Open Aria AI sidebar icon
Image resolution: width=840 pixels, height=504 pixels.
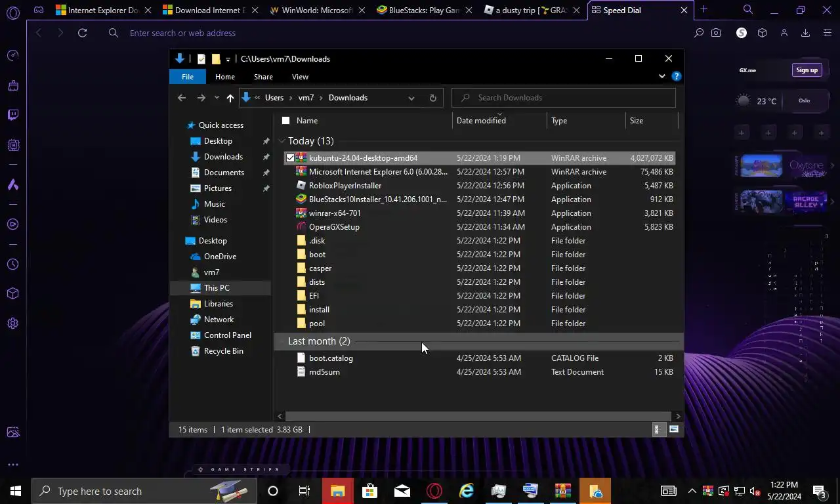13,185
